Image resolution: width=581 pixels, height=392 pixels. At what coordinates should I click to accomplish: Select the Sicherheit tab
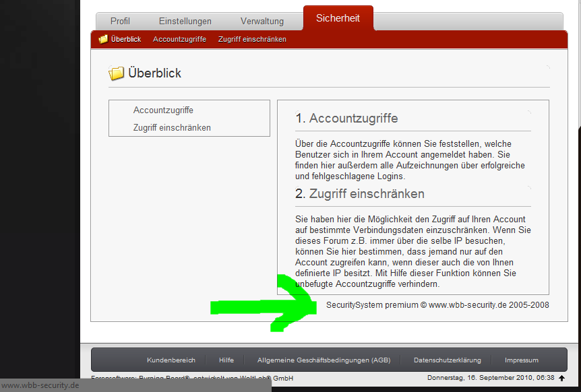[338, 18]
